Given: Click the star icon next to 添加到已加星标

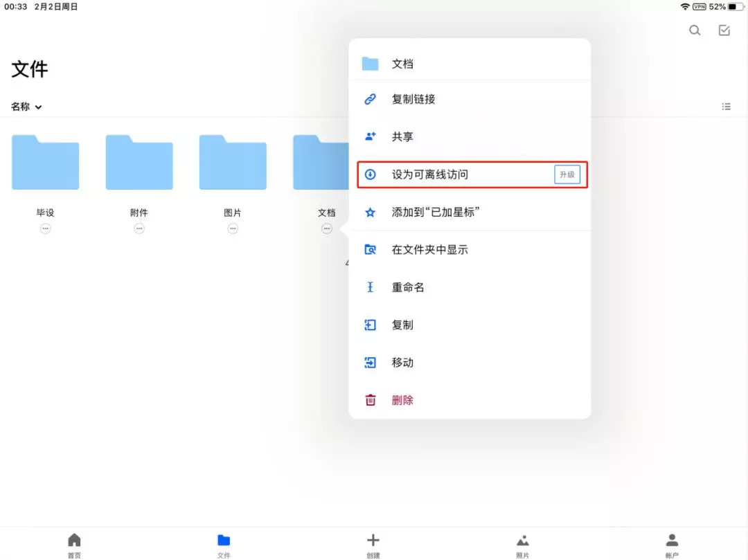Looking at the screenshot, I should tap(369, 212).
